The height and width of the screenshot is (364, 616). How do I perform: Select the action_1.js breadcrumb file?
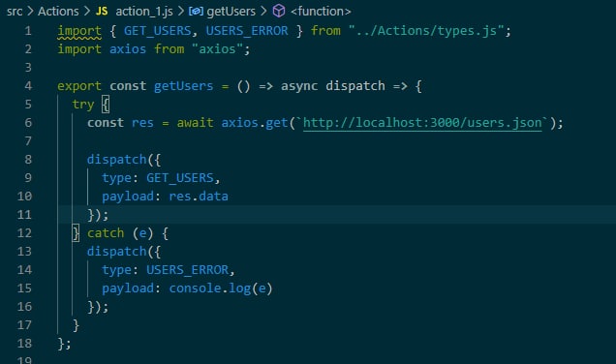tap(144, 12)
